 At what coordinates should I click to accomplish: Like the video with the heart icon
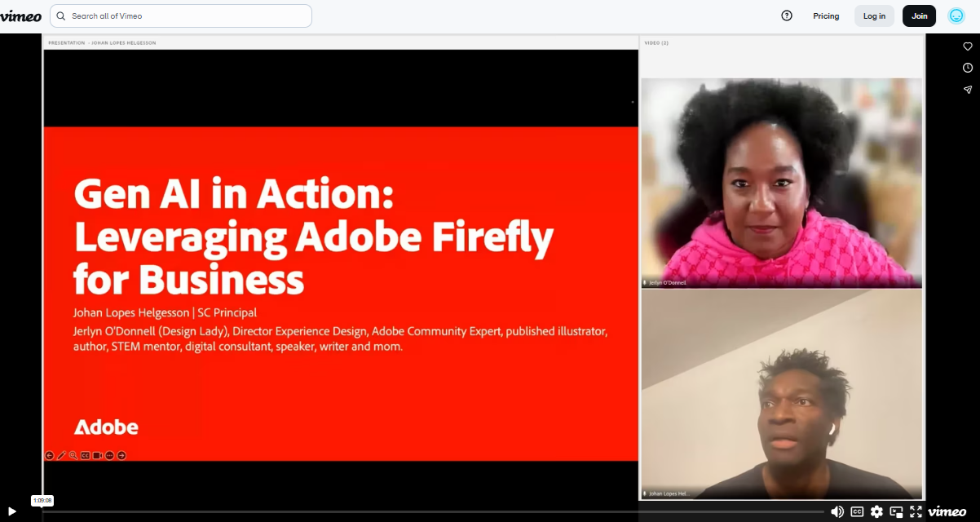[968, 46]
